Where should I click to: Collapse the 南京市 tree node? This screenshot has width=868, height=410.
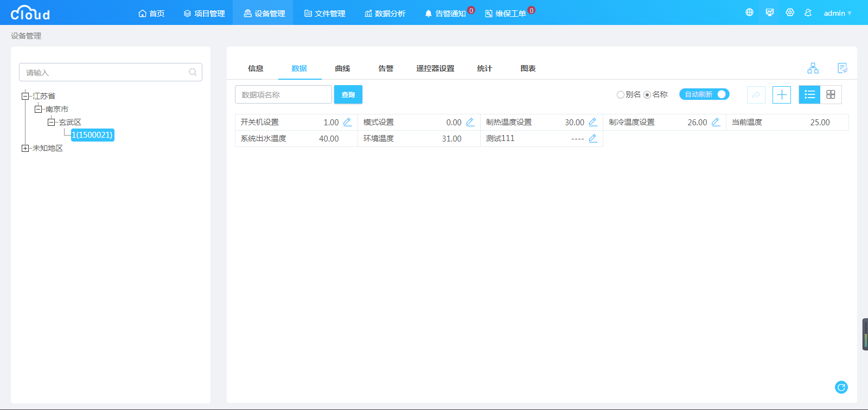[38, 109]
